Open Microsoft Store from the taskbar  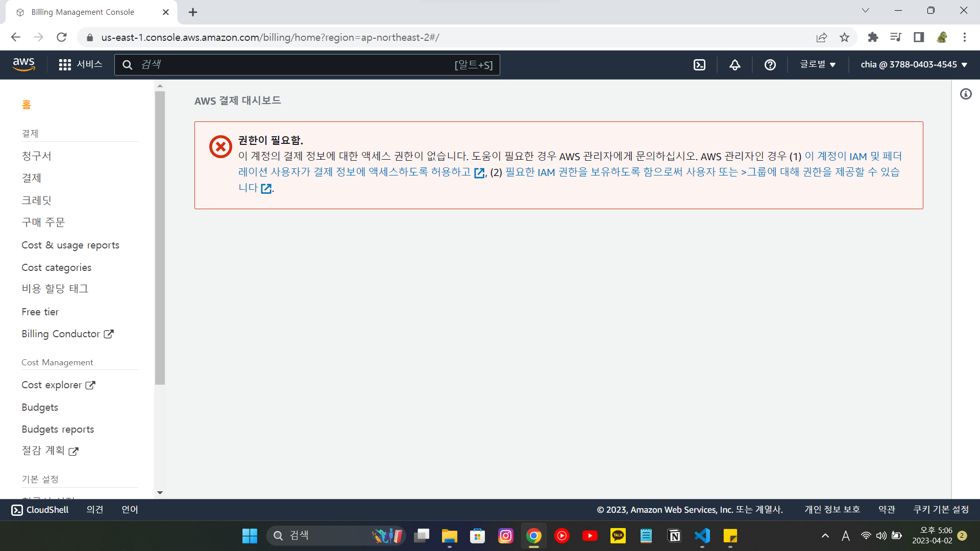pyautogui.click(x=477, y=536)
